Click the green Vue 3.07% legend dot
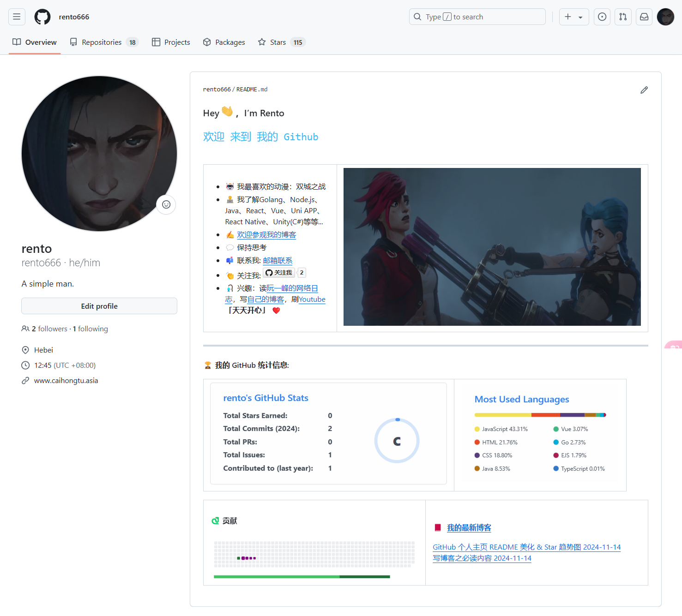 tap(556, 429)
